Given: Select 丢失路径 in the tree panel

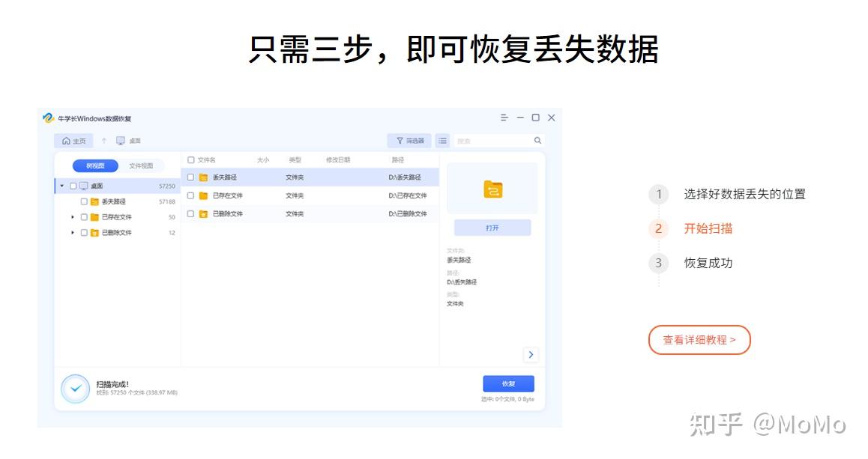Looking at the screenshot, I should tap(113, 201).
